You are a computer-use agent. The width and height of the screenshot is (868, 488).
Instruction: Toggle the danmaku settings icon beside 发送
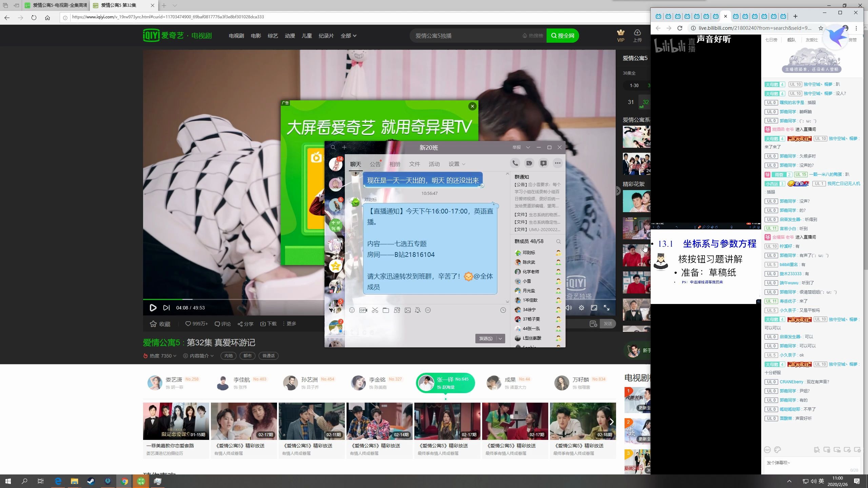pyautogui.click(x=593, y=324)
